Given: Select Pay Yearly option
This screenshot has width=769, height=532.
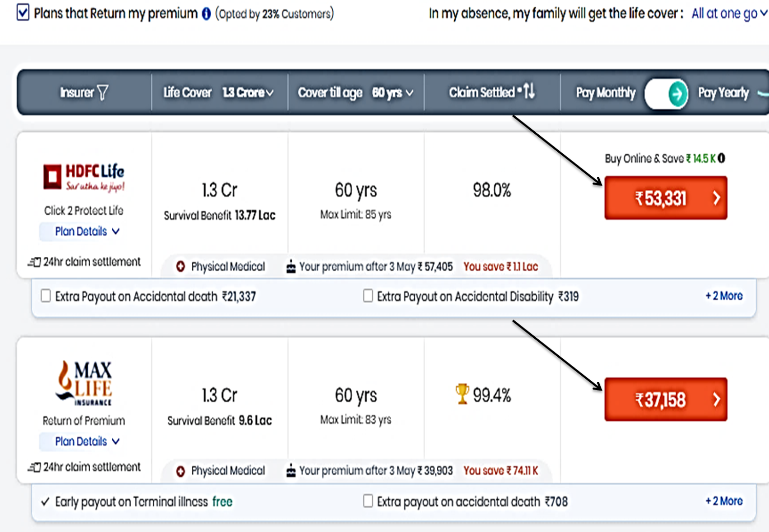Looking at the screenshot, I should [723, 93].
